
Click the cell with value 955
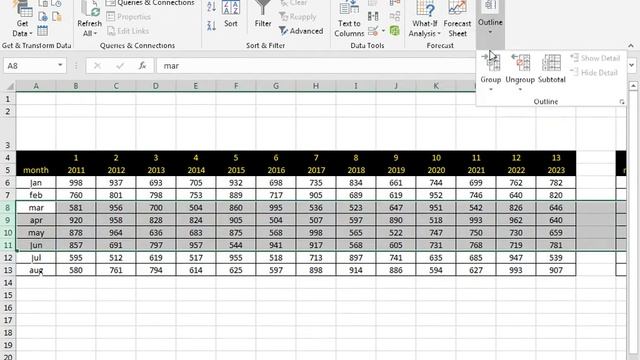coord(236,258)
